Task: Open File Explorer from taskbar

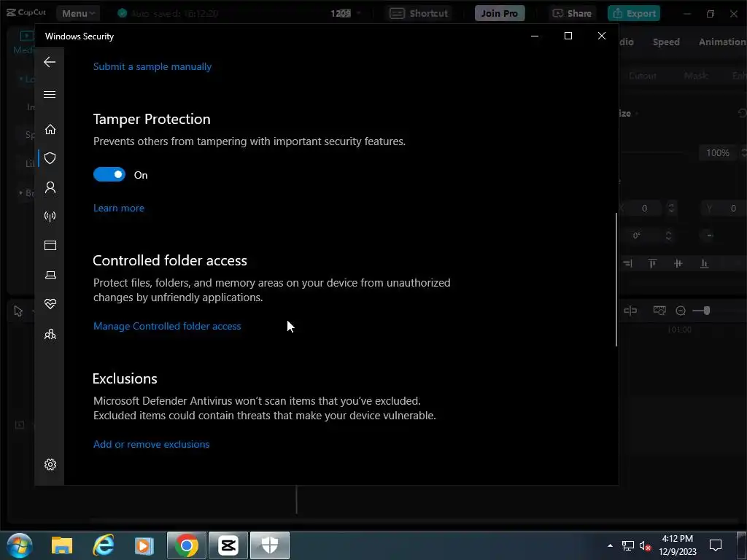Action: 62,545
